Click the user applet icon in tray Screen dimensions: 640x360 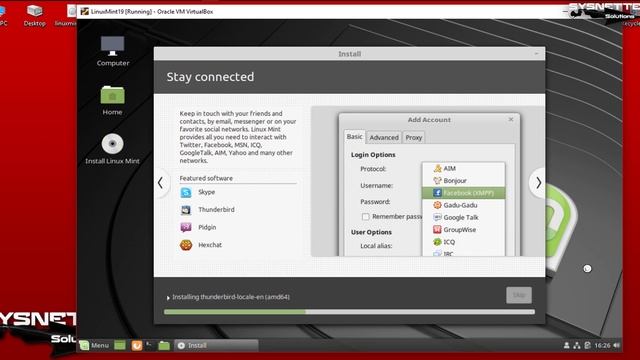pos(567,346)
